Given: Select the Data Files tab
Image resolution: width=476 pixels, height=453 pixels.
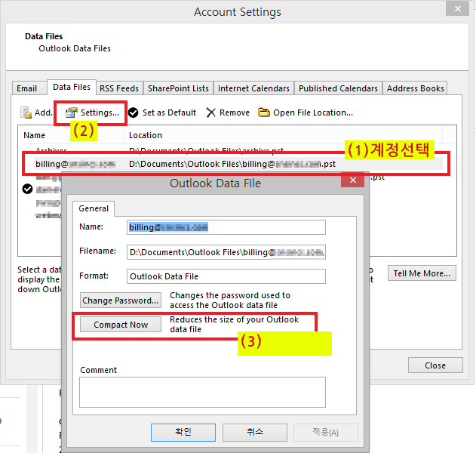Looking at the screenshot, I should pos(72,87).
